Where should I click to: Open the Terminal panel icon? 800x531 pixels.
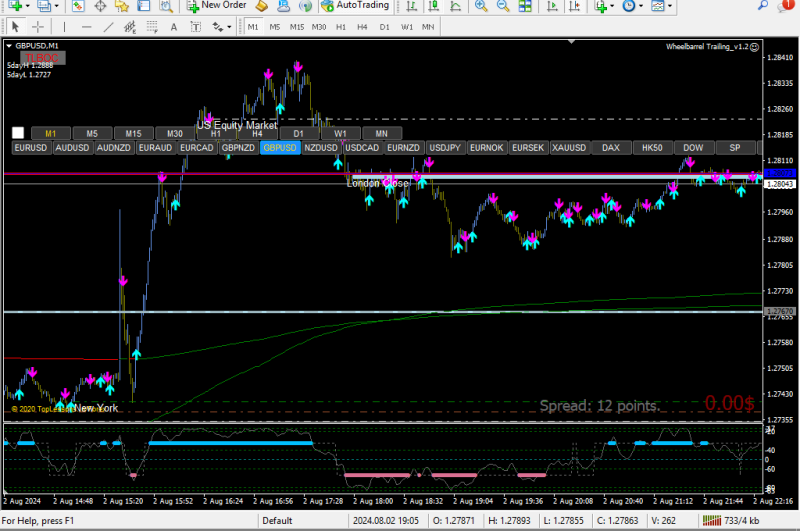click(144, 6)
